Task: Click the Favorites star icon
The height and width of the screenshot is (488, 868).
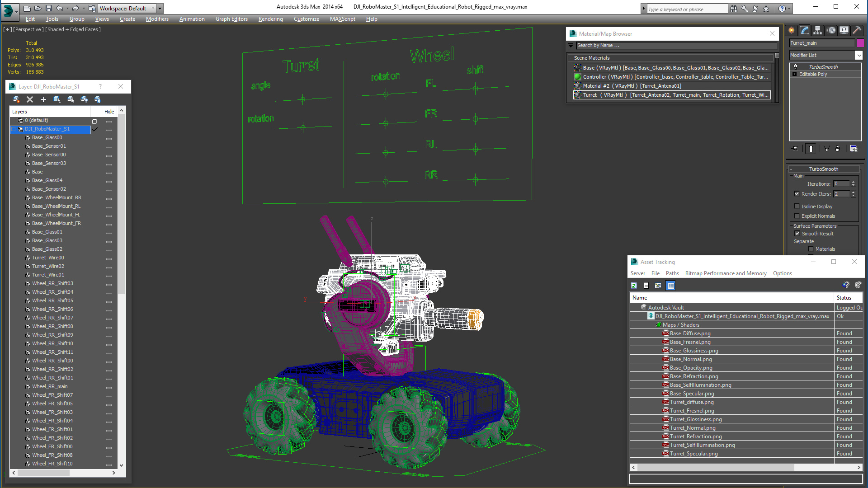Action: coord(766,9)
